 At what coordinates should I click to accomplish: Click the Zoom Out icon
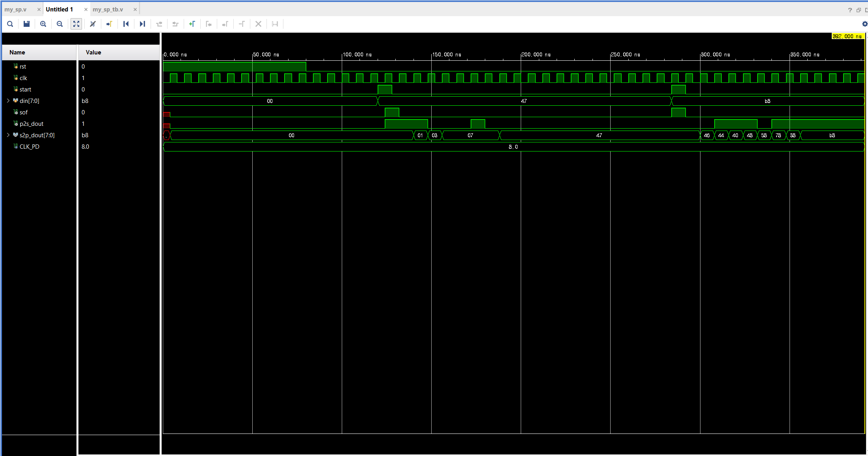[60, 24]
